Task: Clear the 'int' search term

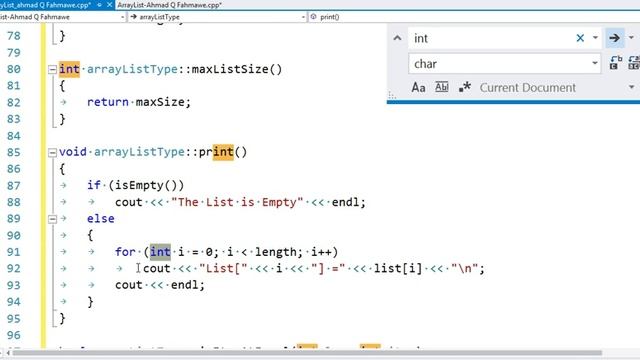Action: point(580,38)
